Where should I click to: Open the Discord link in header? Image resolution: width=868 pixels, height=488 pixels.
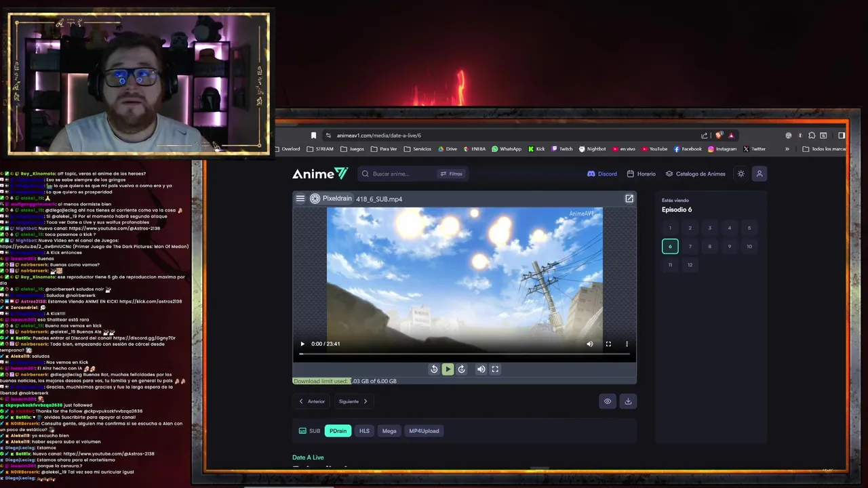[602, 174]
